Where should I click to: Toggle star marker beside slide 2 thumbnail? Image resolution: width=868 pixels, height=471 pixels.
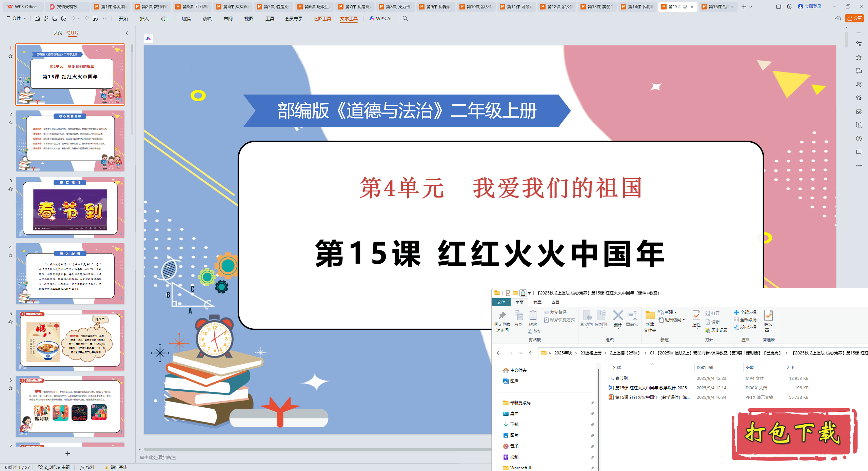(11, 123)
